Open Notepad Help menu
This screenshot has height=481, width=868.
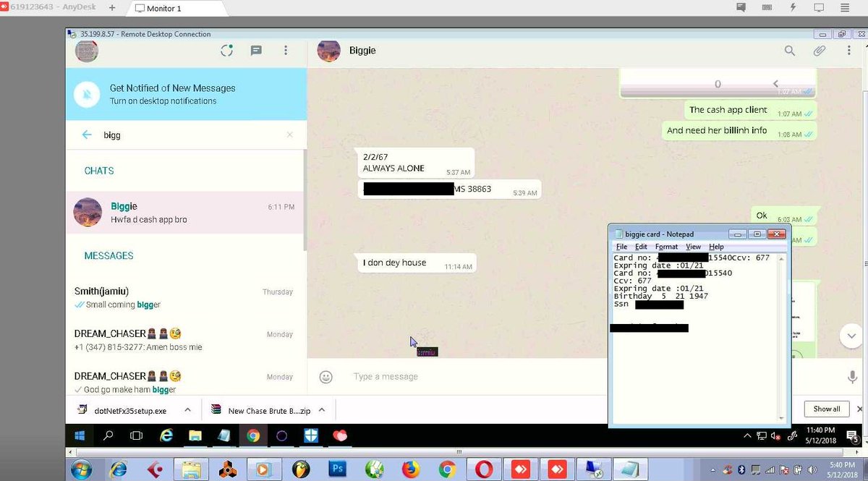(x=716, y=247)
